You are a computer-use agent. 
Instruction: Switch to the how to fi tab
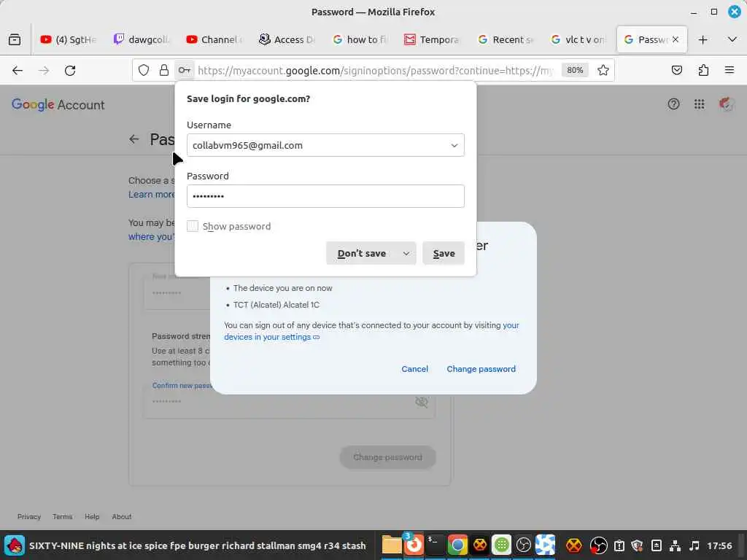pos(360,39)
